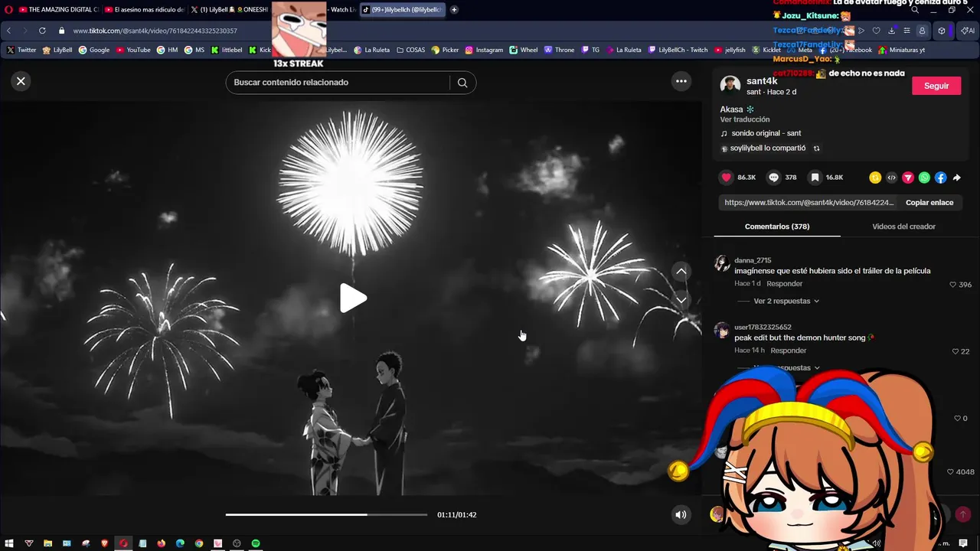Open 'LilyBellCh - Twitch' bookmark

coord(678,50)
